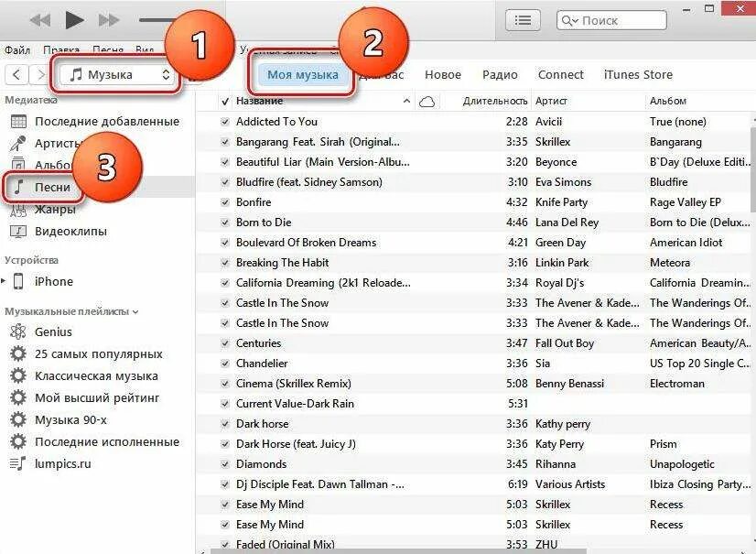Sort by the Альбом column header
The width and height of the screenshot is (756, 554).
pyautogui.click(x=668, y=102)
